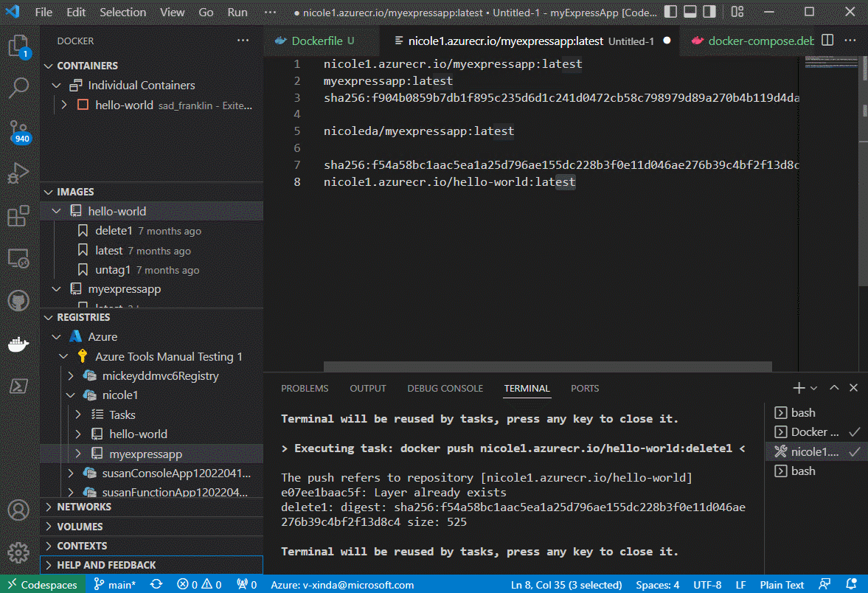Open the Manage gear icon
The image size is (868, 593).
click(x=18, y=552)
